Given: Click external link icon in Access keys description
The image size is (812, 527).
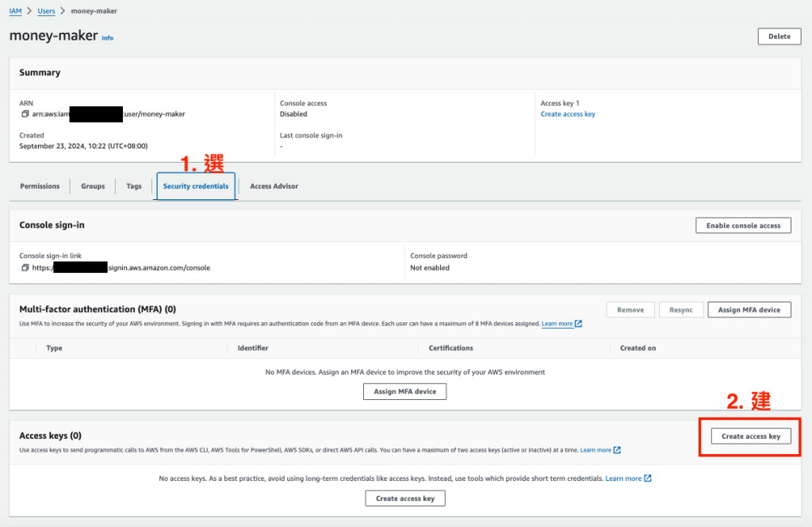Looking at the screenshot, I should tap(617, 450).
